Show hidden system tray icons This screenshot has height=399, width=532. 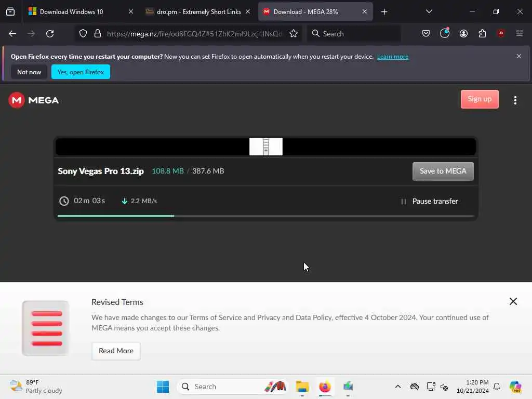[398, 387]
